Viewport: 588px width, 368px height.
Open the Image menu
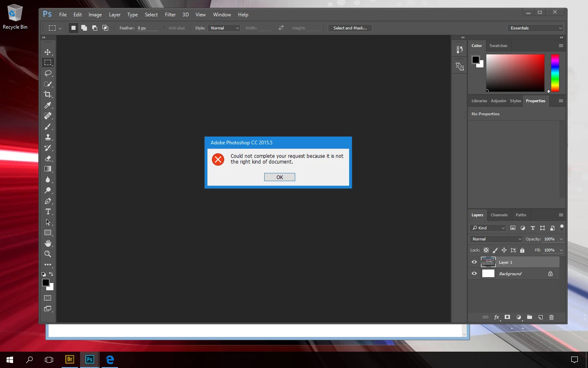(95, 14)
